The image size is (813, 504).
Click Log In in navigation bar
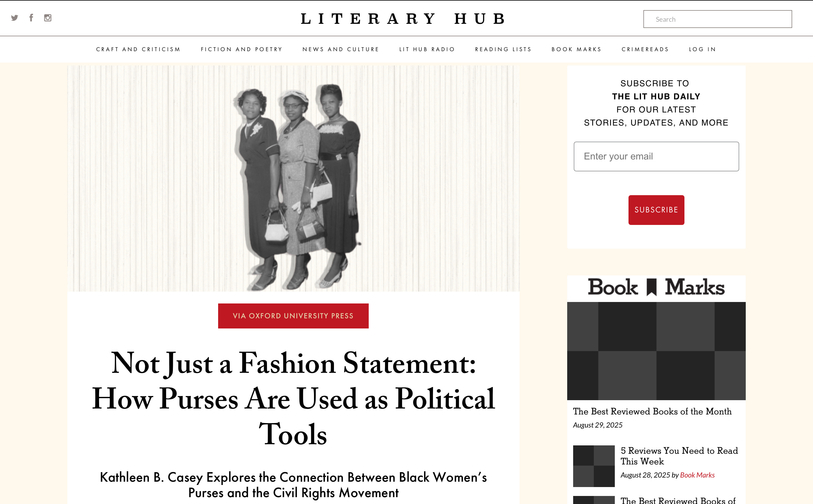(x=702, y=49)
